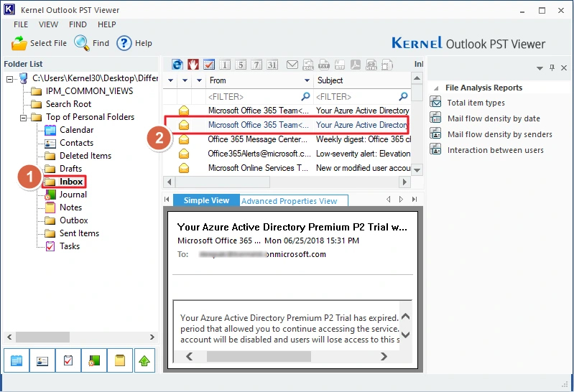Click search icon in From filter
The image size is (574, 392).
tap(305, 97)
